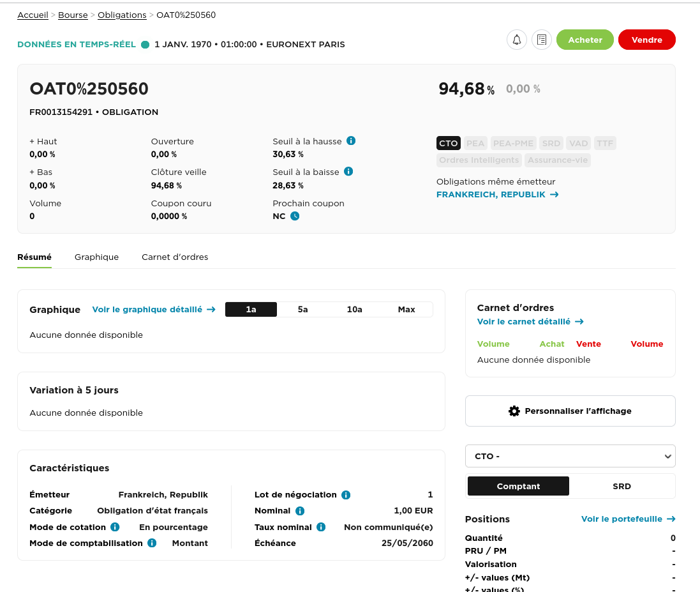Select the 5a chart period

pyautogui.click(x=302, y=310)
